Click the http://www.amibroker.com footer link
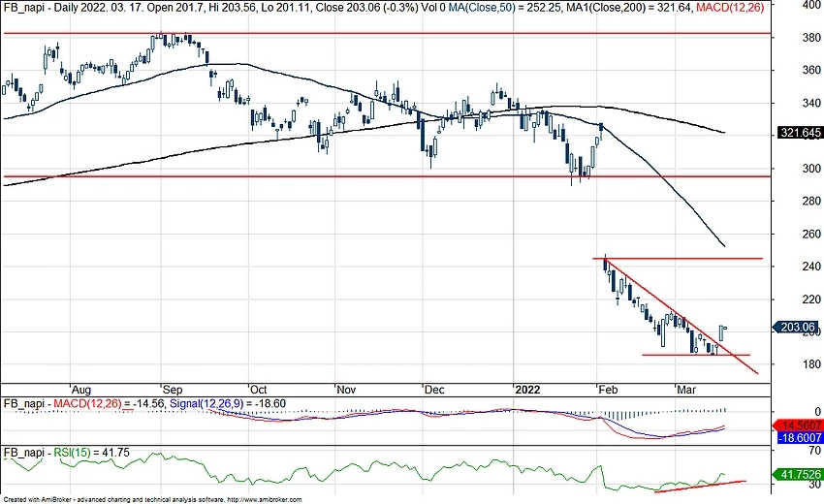 click(265, 500)
